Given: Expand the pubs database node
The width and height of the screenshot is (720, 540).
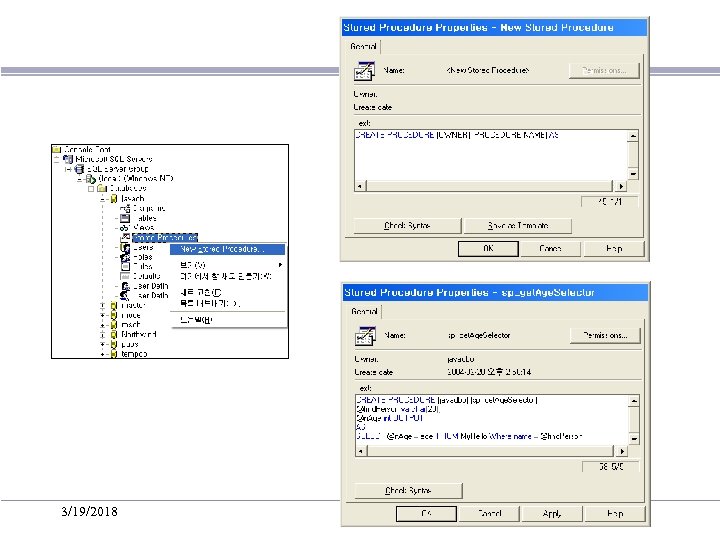Looking at the screenshot, I should (102, 344).
